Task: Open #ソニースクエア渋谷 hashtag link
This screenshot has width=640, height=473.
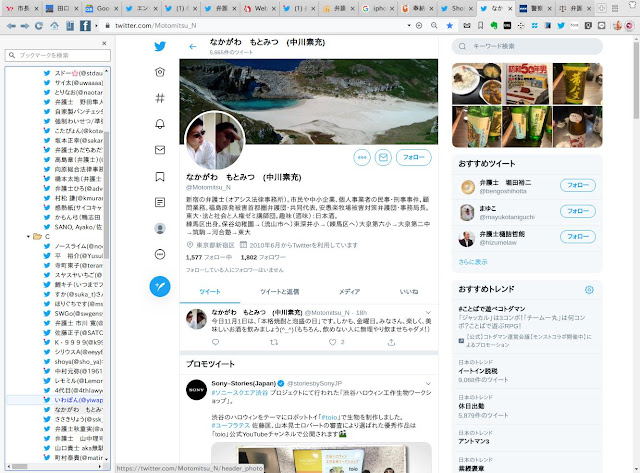Action: (240, 393)
